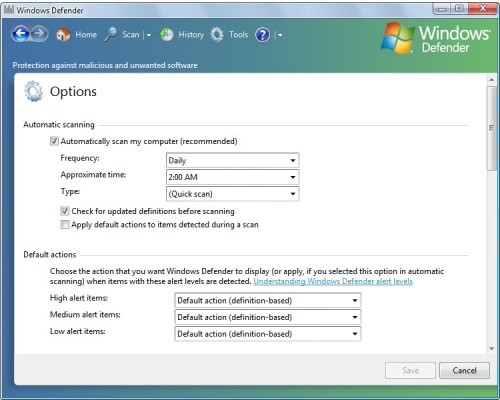Image resolution: width=500 pixels, height=400 pixels.
Task: Open Understanding Windows Defender alert levels link
Action: pyautogui.click(x=333, y=281)
